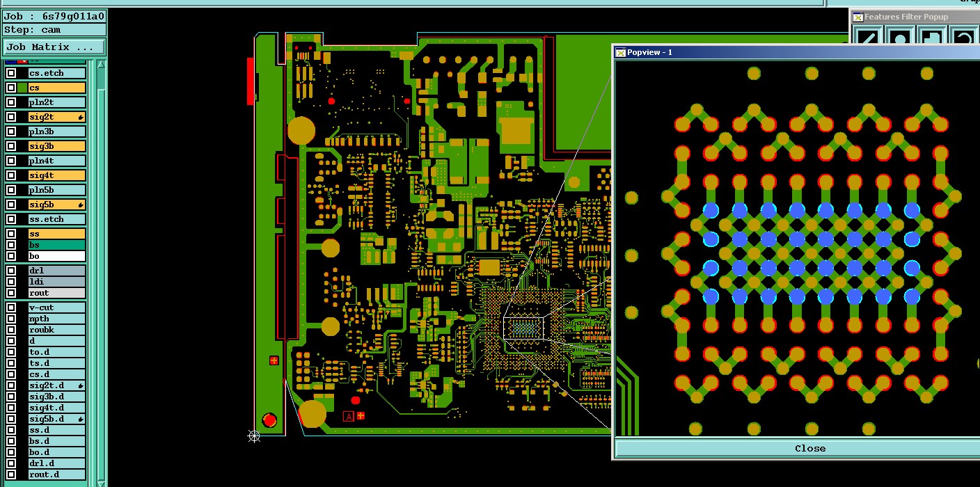Select the sig2t.d layer name
Viewport: 980px width, 487px height.
[57, 385]
